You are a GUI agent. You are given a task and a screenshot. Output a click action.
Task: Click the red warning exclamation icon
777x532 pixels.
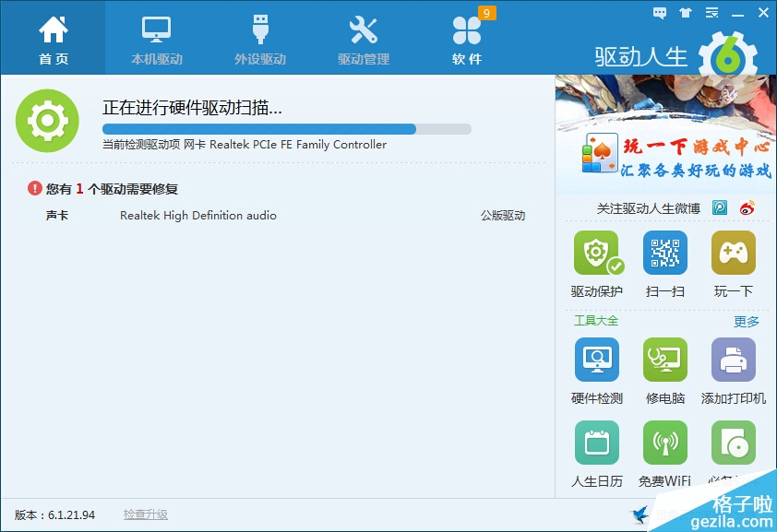pos(35,188)
